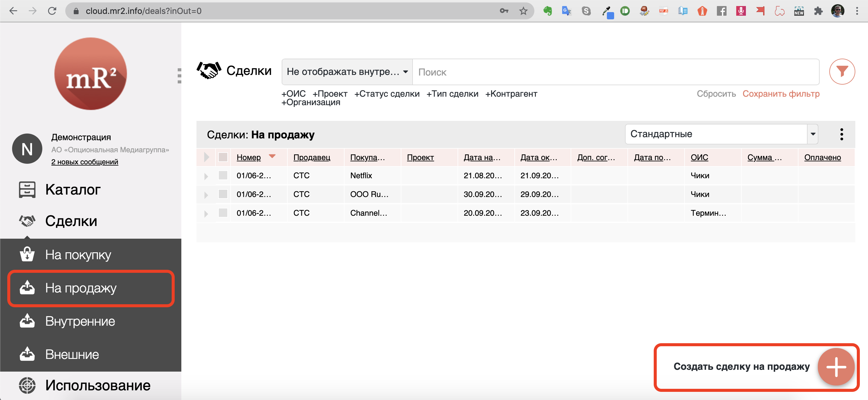Image resolution: width=868 pixels, height=400 pixels.
Task: Click the browser forward arrow
Action: (33, 11)
